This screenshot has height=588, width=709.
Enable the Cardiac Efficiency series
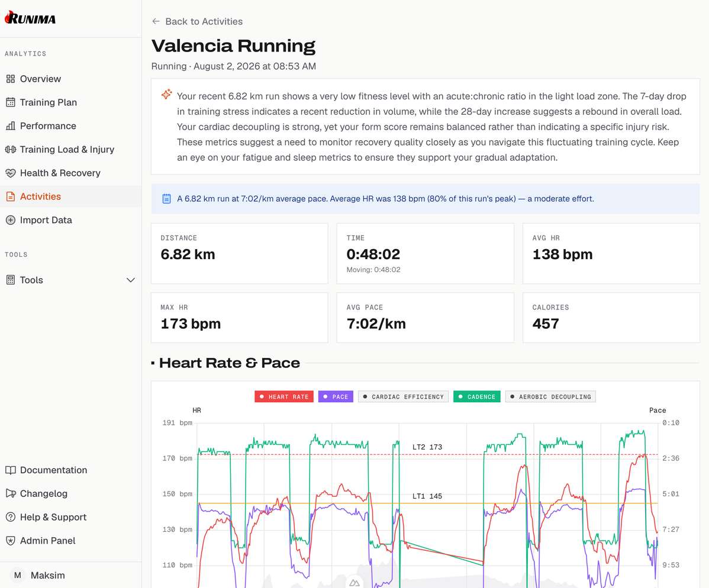point(404,397)
